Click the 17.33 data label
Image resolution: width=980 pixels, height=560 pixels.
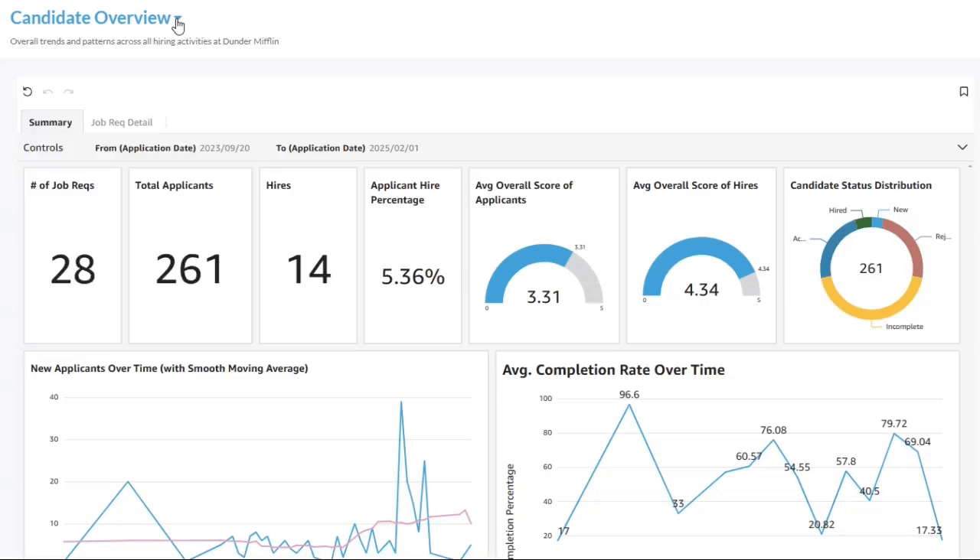point(929,531)
